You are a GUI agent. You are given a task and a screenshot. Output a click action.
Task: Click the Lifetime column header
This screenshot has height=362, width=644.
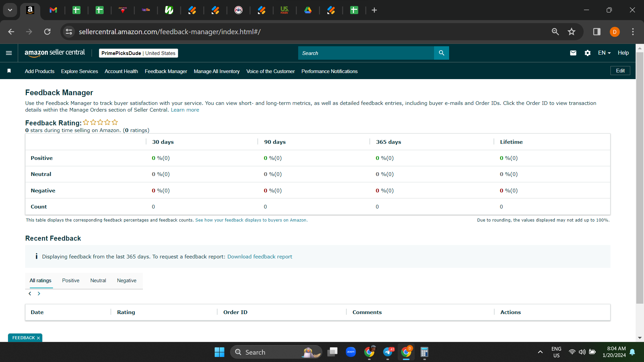coord(511,142)
